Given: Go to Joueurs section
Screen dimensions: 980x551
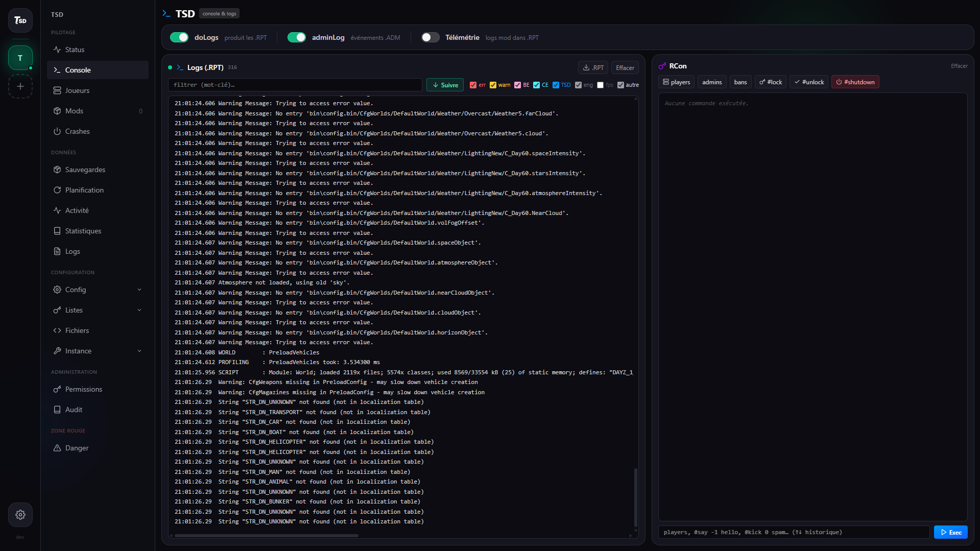Looking at the screenshot, I should click(x=98, y=90).
